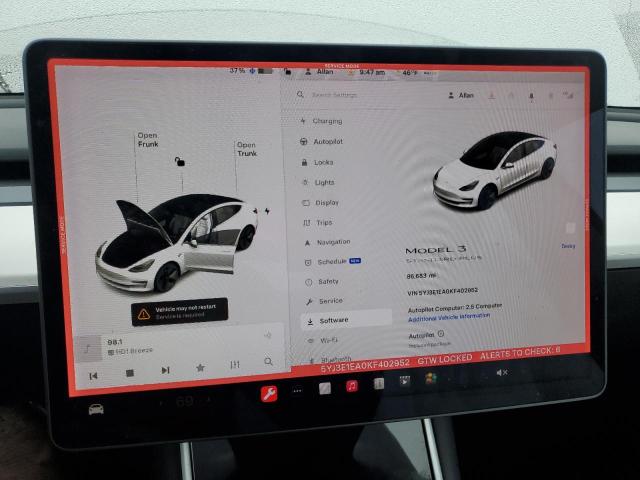Select the Software menu item
The image size is (640, 480).
tap(346, 320)
